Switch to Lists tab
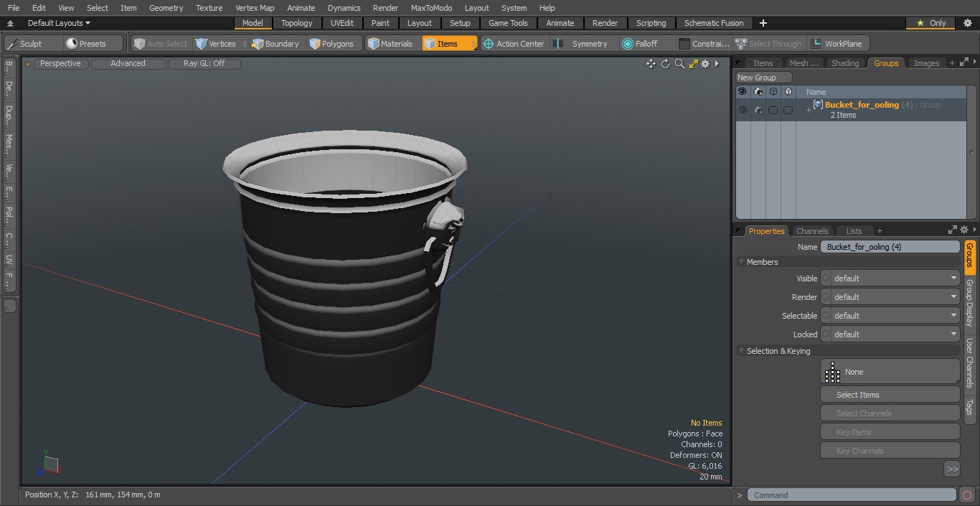The height and width of the screenshot is (506, 980). (854, 231)
